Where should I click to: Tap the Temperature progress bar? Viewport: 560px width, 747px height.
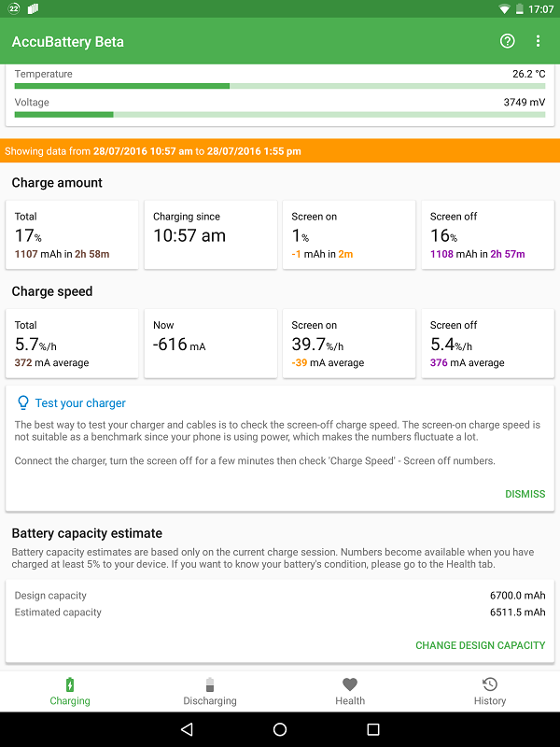(280, 86)
